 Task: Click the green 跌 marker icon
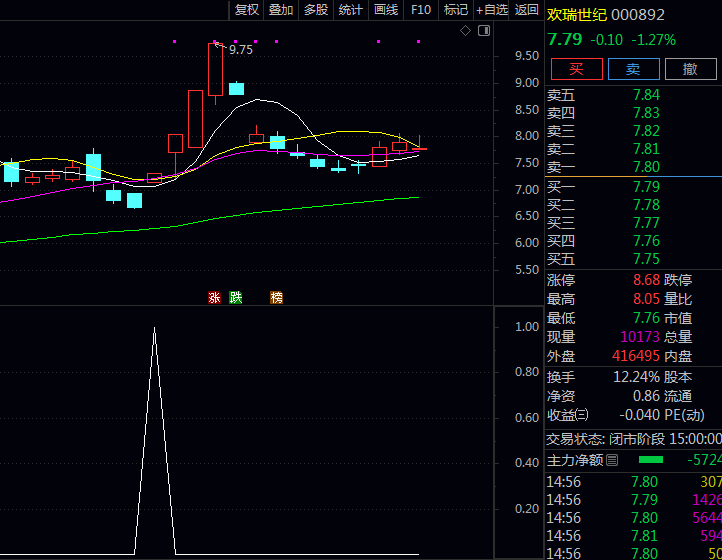236,297
